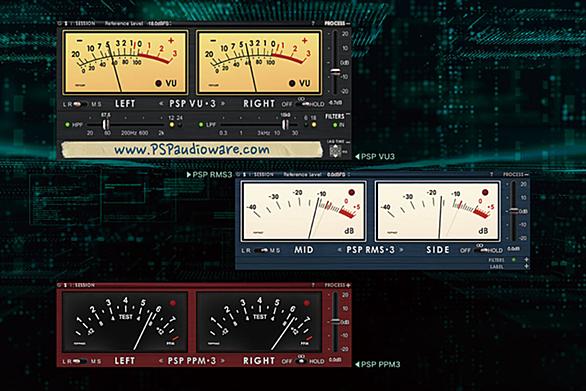Viewport: 586px width, 391px height.
Task: Select HPF 24 dB slope LED
Action: [180, 125]
